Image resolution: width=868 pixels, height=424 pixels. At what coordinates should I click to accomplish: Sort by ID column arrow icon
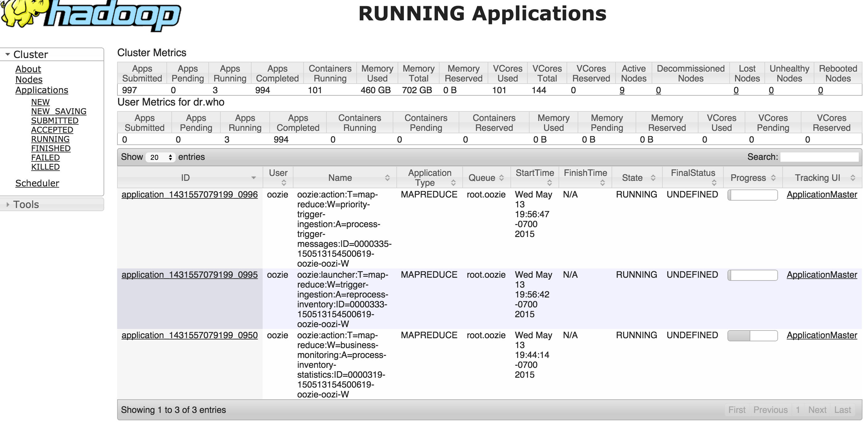click(253, 178)
